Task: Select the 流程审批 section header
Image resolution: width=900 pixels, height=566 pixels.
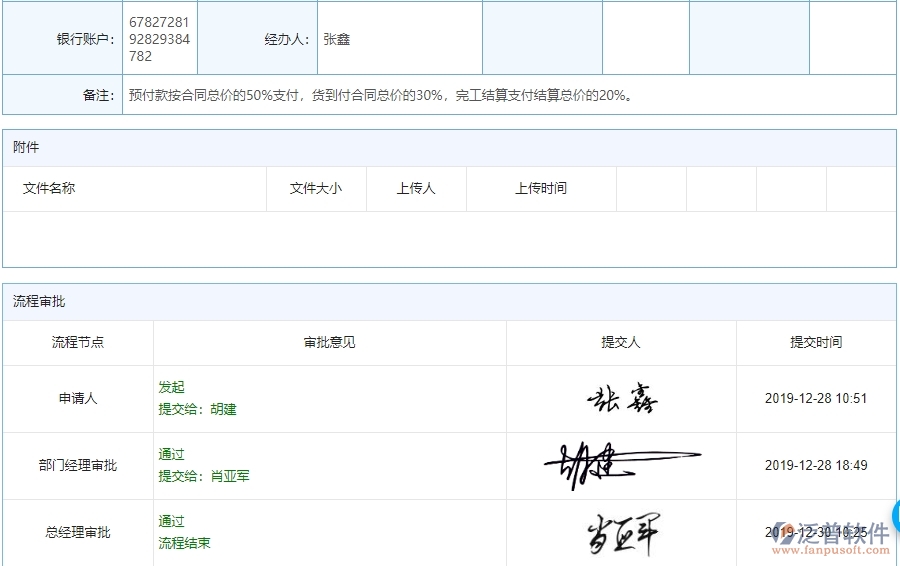Action: click(39, 301)
